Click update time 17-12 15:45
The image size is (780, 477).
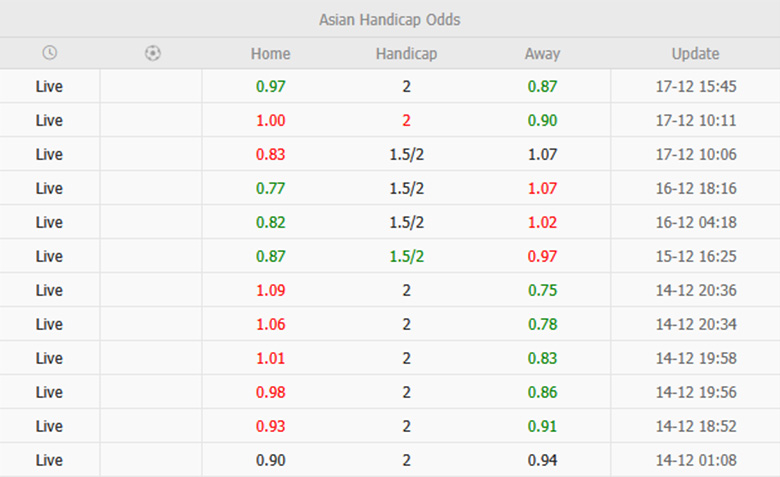tap(695, 86)
